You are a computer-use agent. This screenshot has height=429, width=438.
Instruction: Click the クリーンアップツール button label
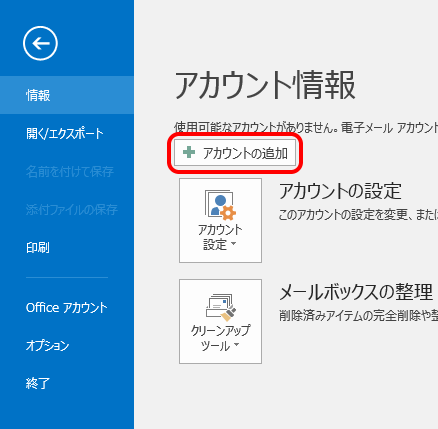220,338
